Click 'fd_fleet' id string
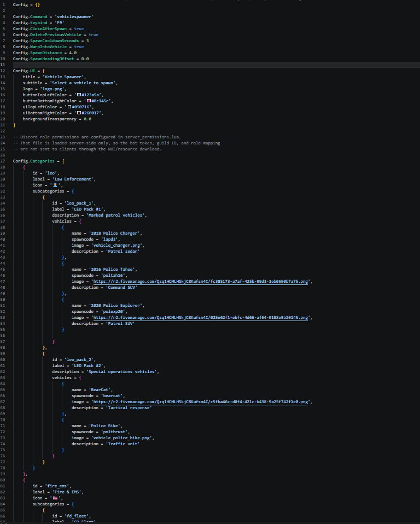 click(76, 516)
